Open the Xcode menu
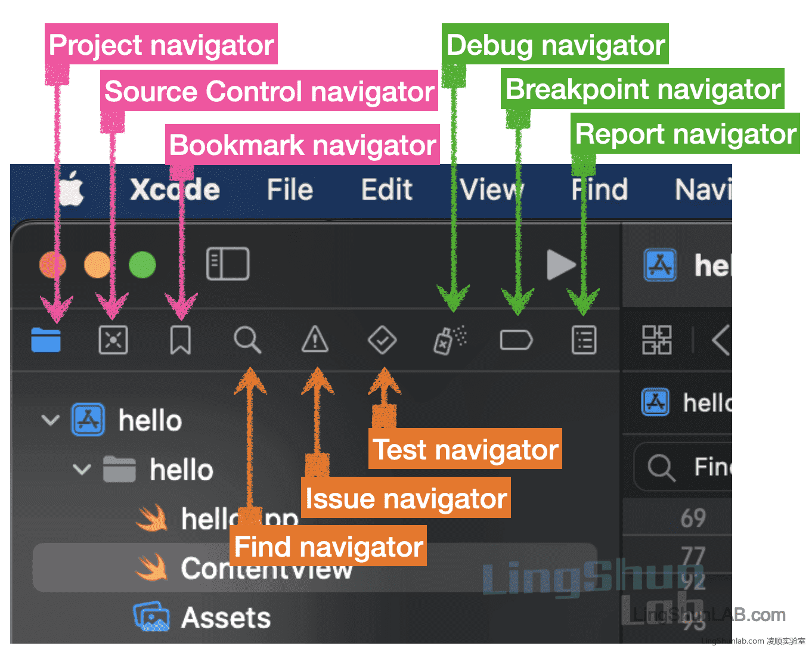Image resolution: width=812 pixels, height=652 pixels. [x=175, y=190]
